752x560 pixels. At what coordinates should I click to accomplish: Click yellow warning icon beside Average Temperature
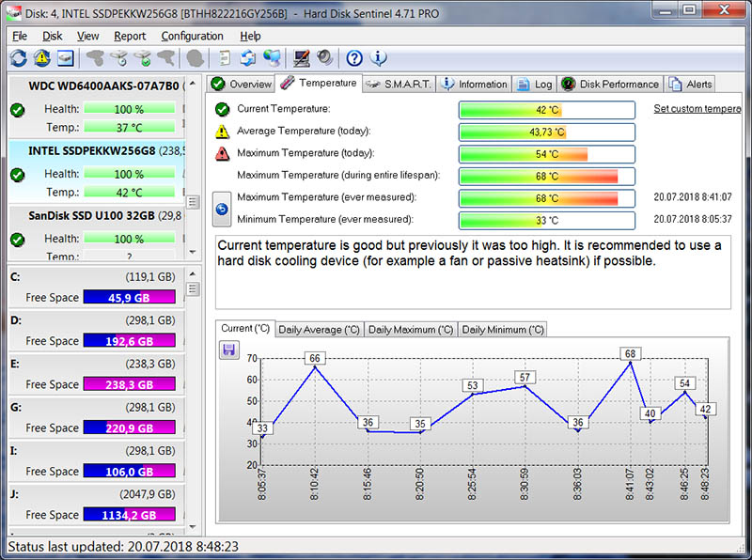[222, 132]
